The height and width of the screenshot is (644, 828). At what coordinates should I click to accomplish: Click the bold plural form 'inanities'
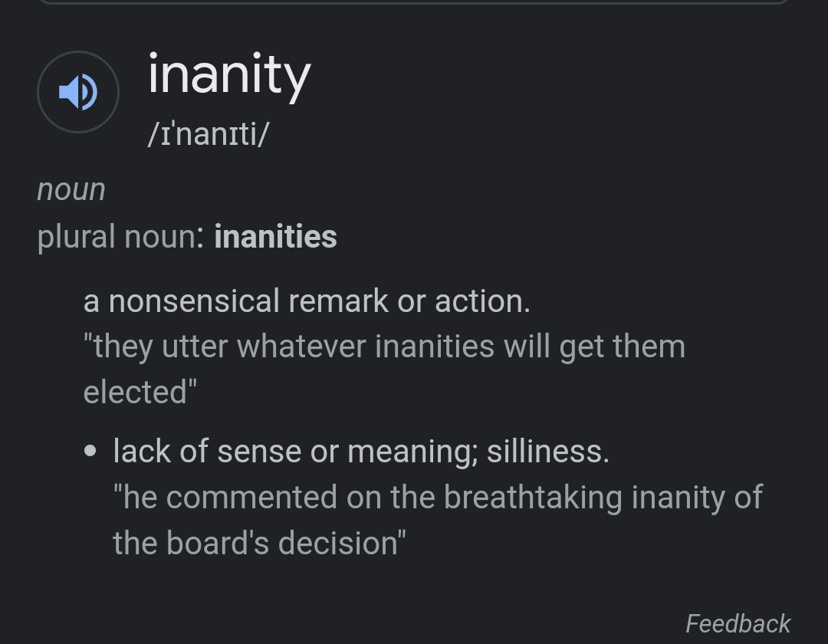pos(275,237)
